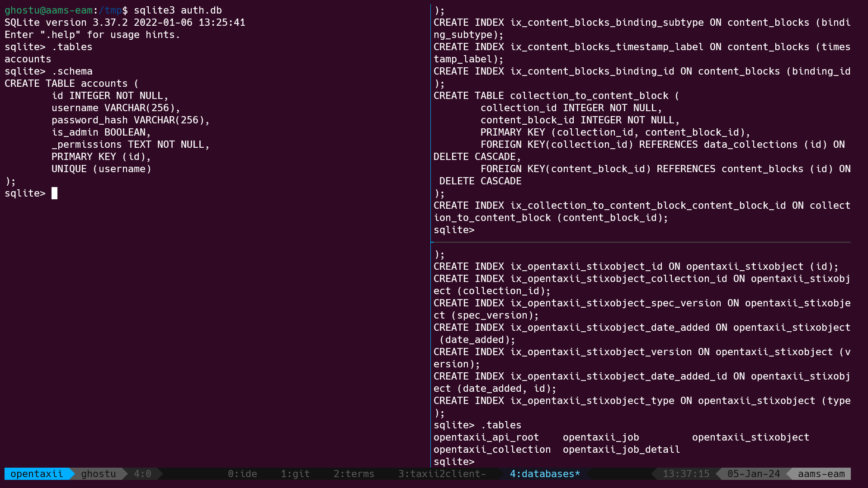Click 'is_admin BOOLEAN,' line
Image resolution: width=868 pixels, height=488 pixels.
(x=101, y=132)
